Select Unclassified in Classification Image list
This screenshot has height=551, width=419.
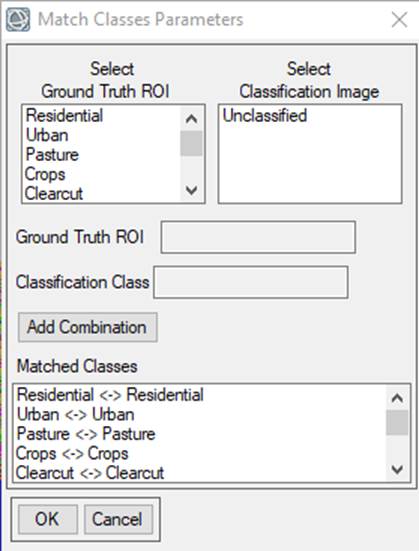tap(265, 116)
